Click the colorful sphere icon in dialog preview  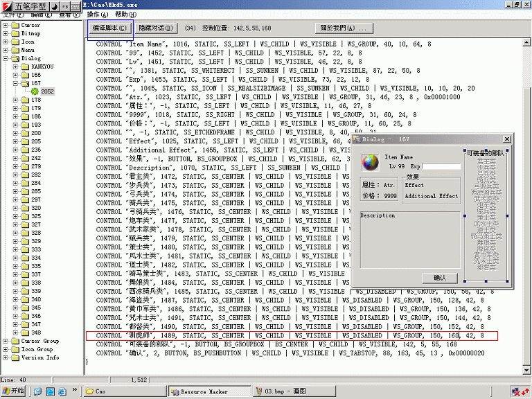coord(371,163)
